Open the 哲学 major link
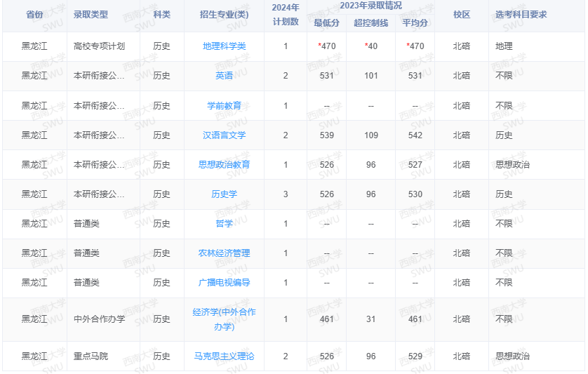Viewport: 588px width, 374px height. pos(224,224)
